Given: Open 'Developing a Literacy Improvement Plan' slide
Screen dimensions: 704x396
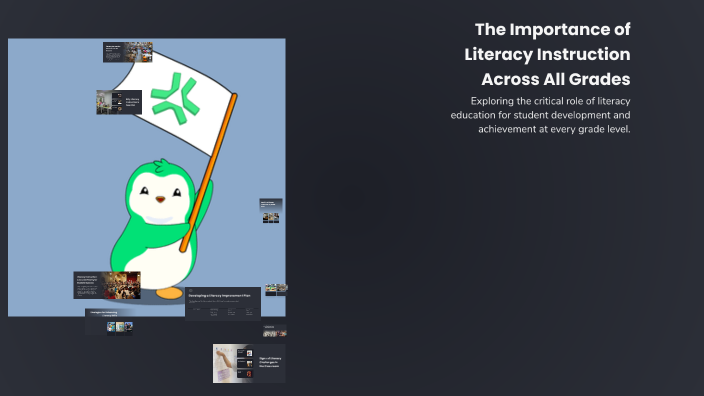Looking at the screenshot, I should 223,304.
